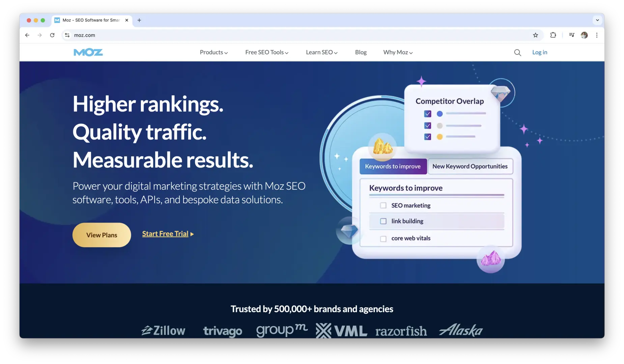The width and height of the screenshot is (624, 364).
Task: Click the Quality traffic headline line
Action: [x=139, y=132]
